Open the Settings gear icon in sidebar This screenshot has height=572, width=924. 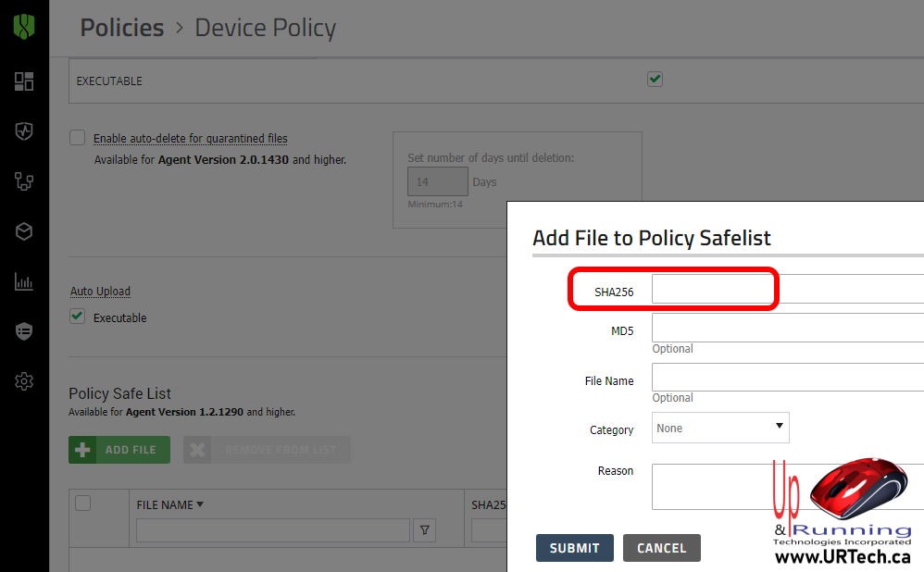point(24,381)
